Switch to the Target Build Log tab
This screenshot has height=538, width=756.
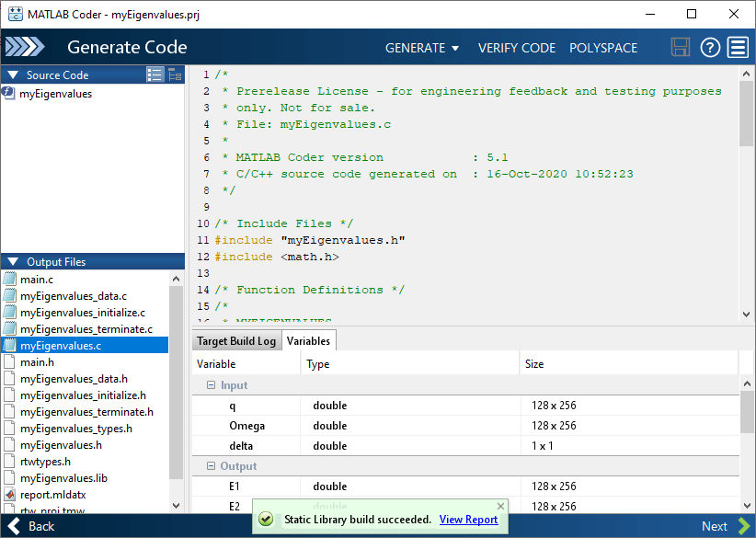[x=236, y=340]
